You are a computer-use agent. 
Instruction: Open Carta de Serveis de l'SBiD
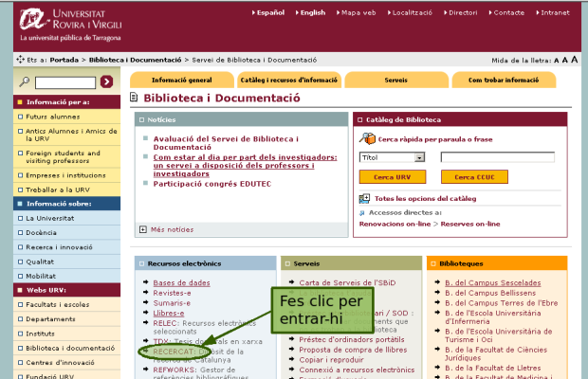[347, 282]
